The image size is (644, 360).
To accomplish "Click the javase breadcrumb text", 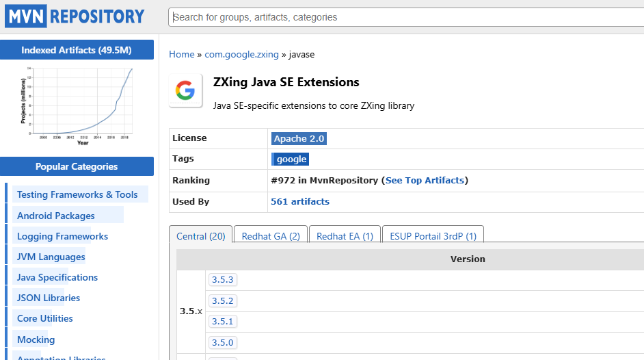I will [x=301, y=55].
